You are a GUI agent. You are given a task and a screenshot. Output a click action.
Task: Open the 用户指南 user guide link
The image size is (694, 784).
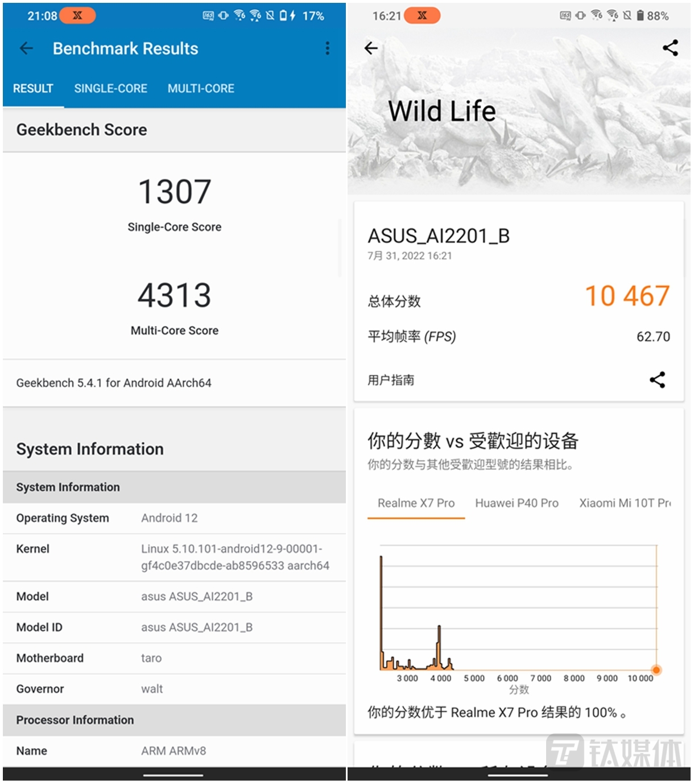[x=391, y=380]
